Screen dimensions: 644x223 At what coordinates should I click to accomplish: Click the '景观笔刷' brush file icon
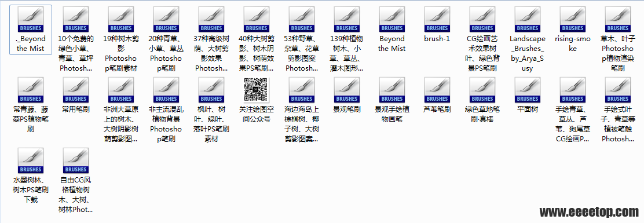click(x=347, y=90)
